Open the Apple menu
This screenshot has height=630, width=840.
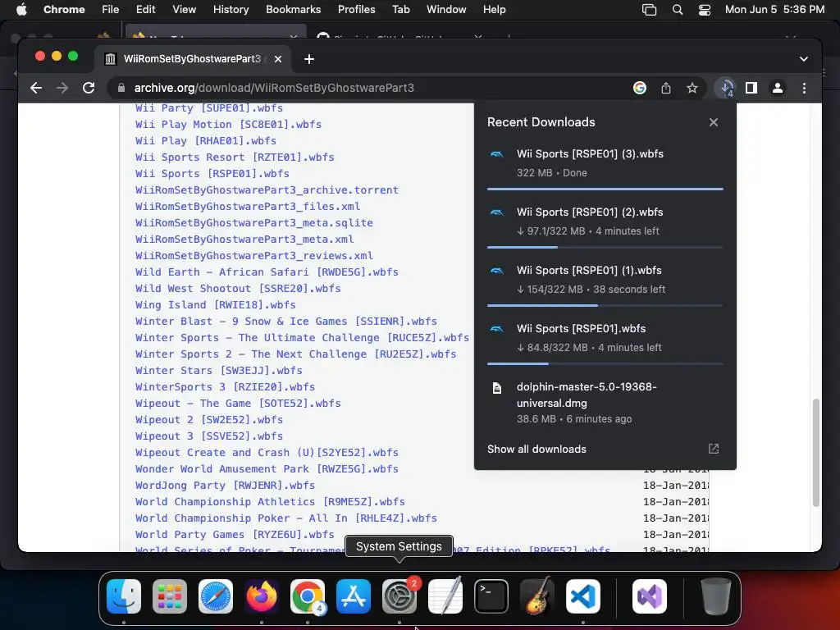21,10
